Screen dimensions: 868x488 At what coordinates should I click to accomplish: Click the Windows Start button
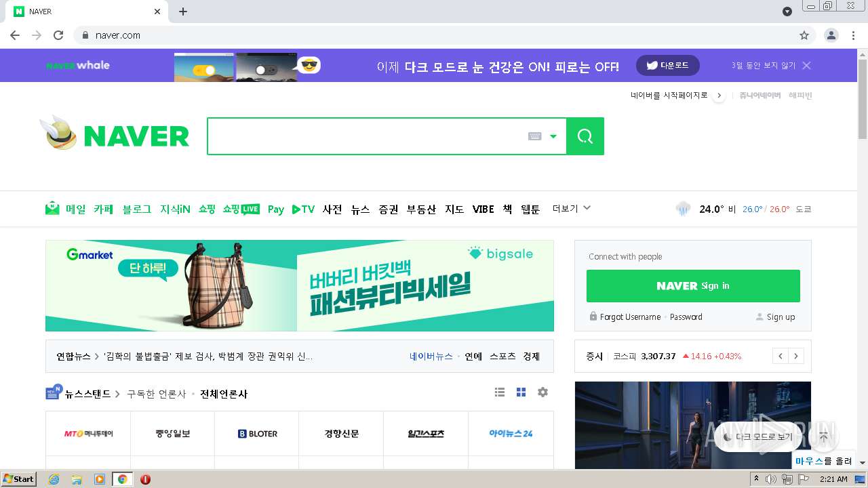coord(19,479)
